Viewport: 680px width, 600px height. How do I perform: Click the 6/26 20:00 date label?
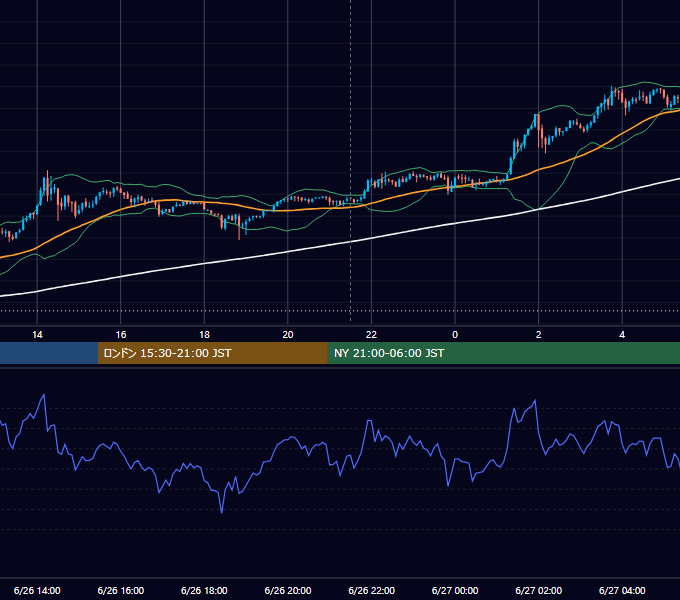[x=288, y=590]
